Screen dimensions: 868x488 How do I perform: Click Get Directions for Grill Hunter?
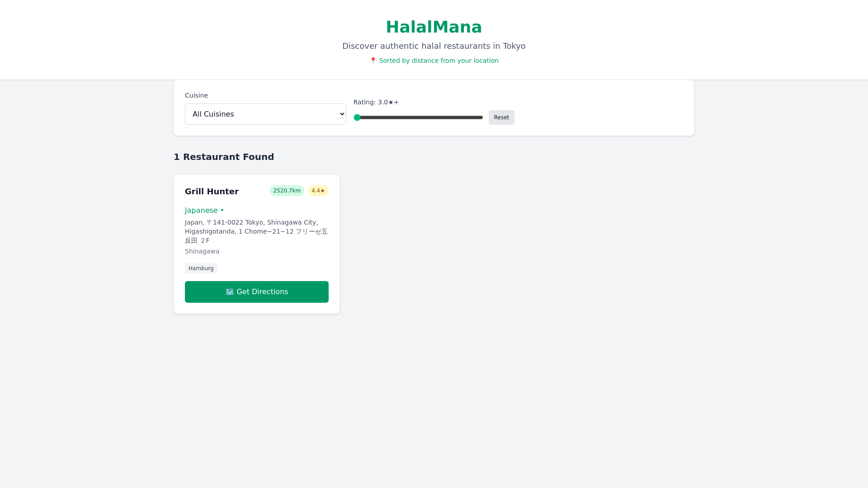click(x=257, y=292)
